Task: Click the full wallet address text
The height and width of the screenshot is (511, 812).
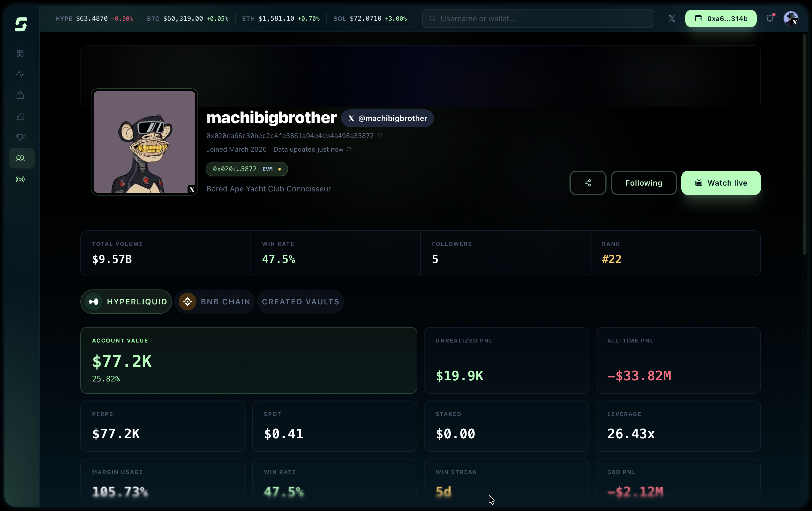Action: click(290, 136)
